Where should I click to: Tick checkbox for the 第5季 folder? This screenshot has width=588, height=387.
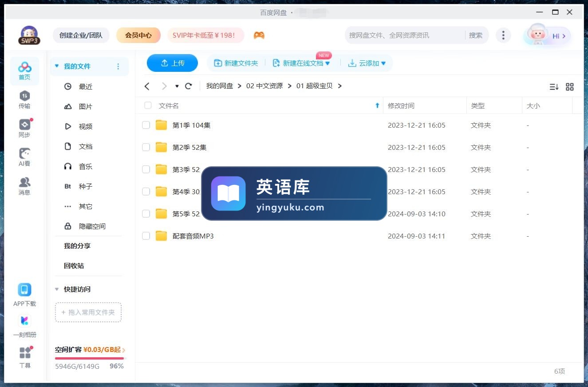(146, 214)
